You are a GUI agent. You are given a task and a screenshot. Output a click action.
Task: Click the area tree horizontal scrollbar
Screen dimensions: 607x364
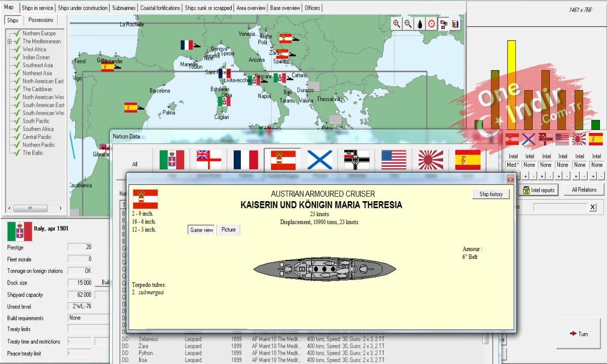click(x=35, y=208)
